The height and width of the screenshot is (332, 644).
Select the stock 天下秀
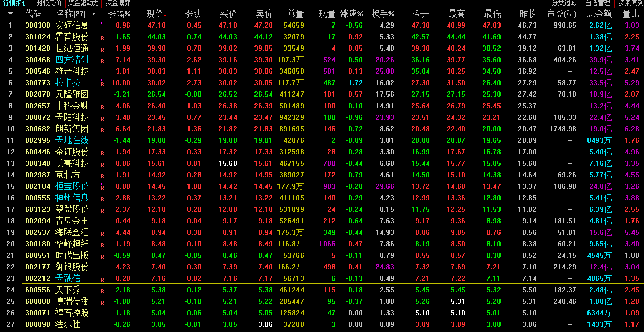68,290
